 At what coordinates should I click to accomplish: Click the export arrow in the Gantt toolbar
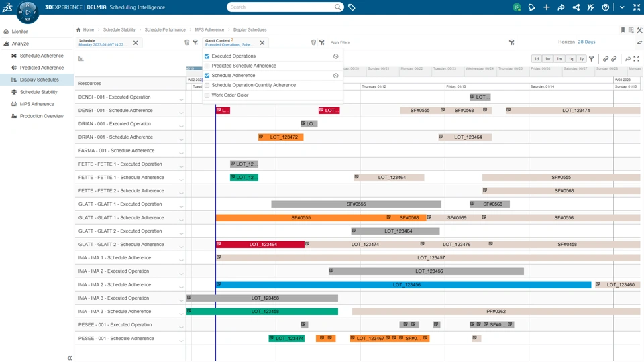628,59
